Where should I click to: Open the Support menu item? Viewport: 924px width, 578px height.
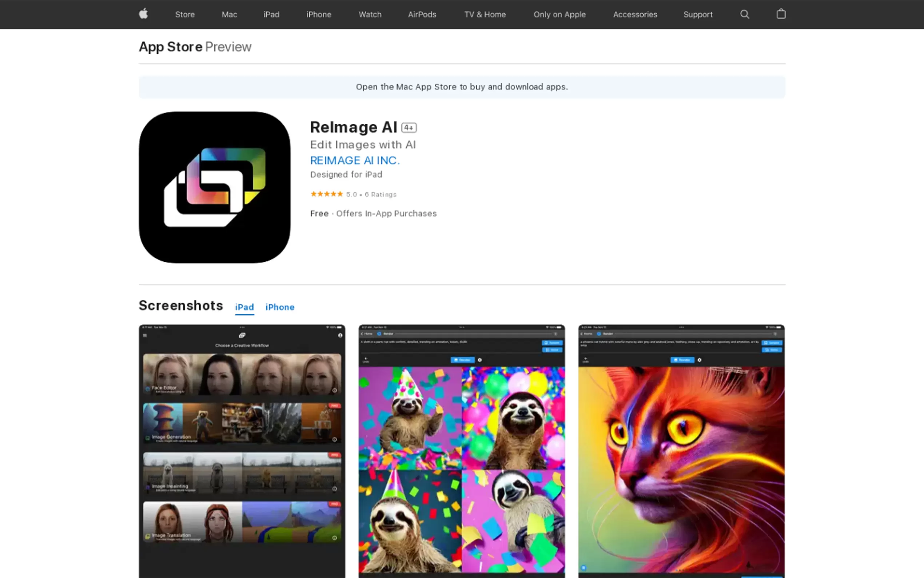click(x=697, y=15)
